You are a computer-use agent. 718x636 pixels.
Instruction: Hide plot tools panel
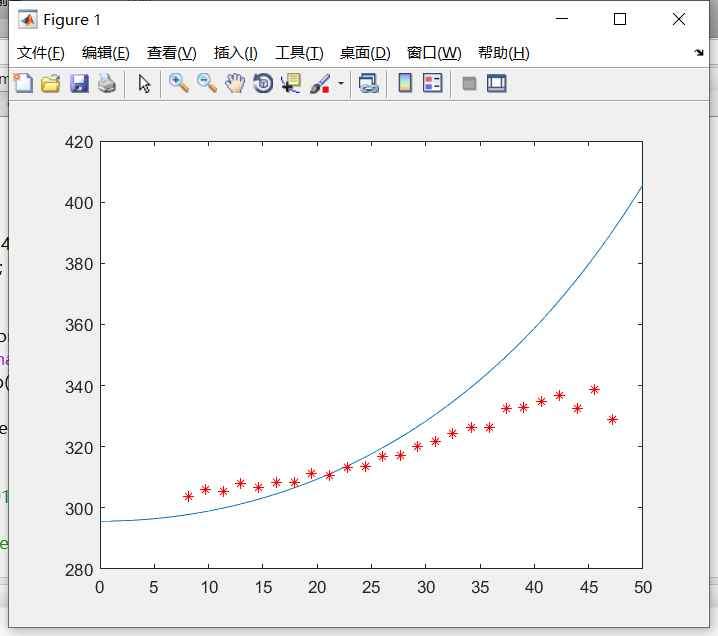[469, 84]
